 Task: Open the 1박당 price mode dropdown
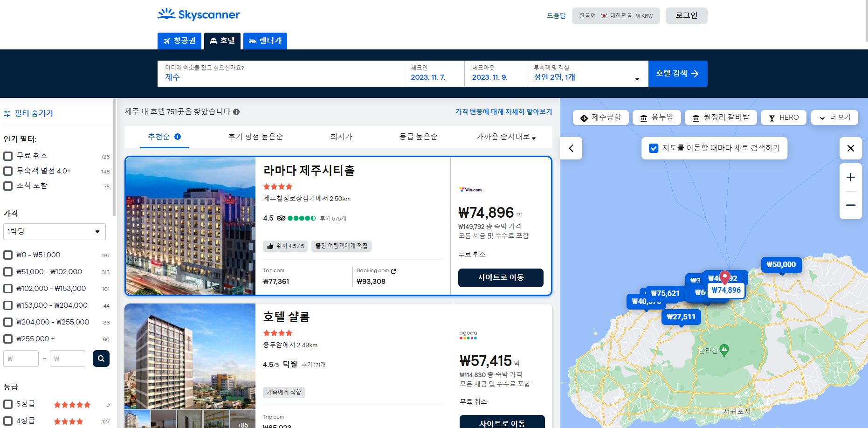click(x=55, y=231)
